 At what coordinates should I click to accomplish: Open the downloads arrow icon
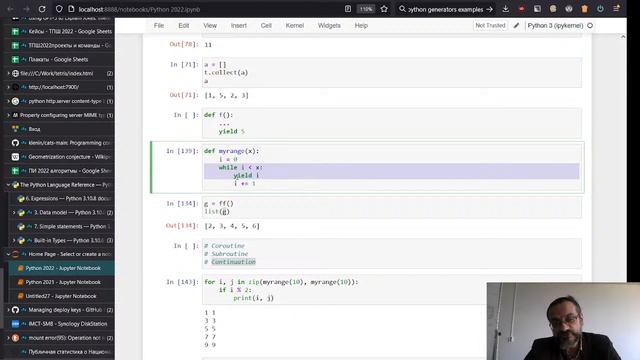click(x=506, y=9)
